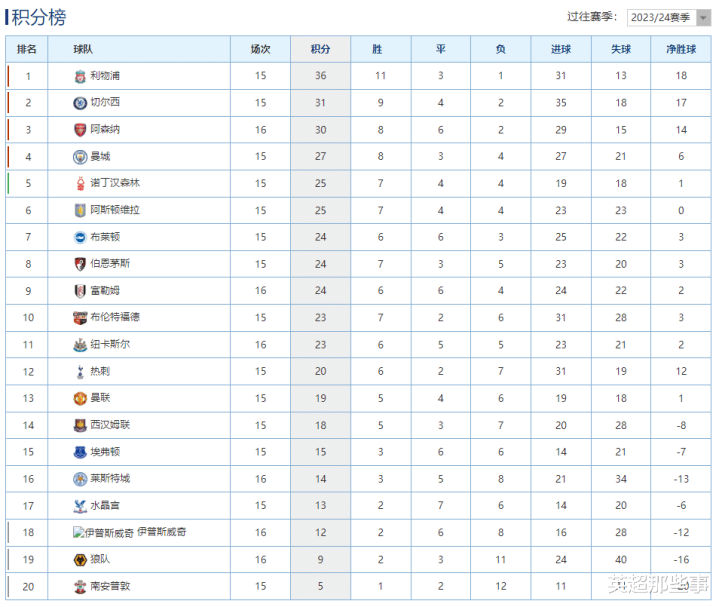719x607 pixels.
Task: Open the 阿斯顿维拉 team link
Action: (x=115, y=210)
